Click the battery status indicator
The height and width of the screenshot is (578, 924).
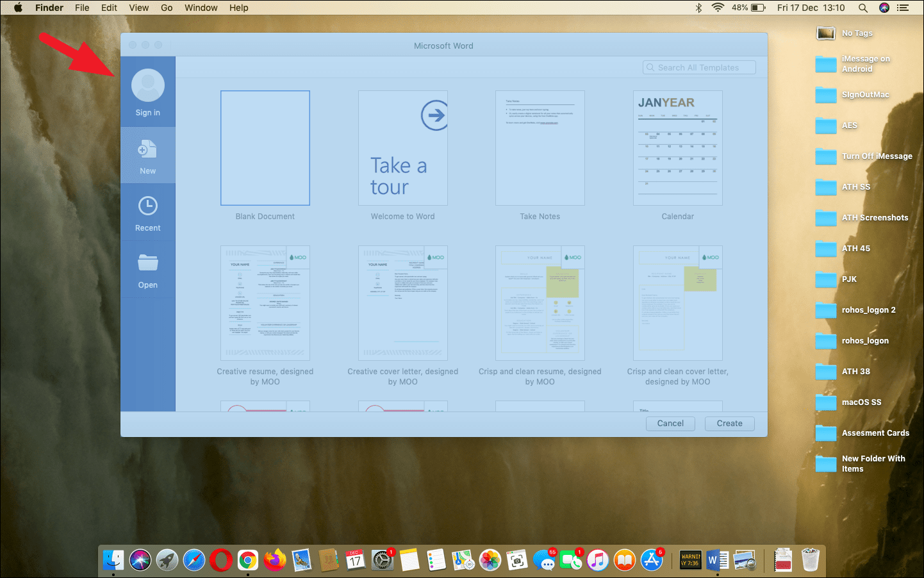pos(748,8)
